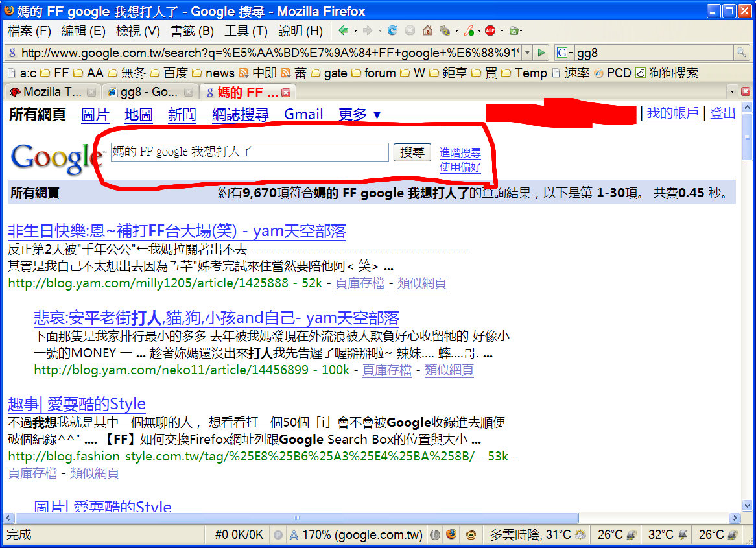
Task: Open the 進階搜尋 advanced search link
Action: click(460, 153)
